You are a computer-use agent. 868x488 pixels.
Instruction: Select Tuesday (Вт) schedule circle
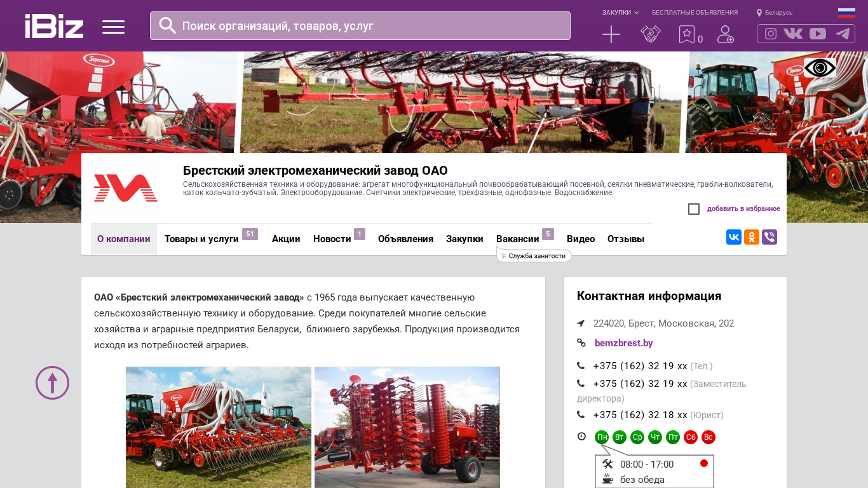(x=620, y=437)
